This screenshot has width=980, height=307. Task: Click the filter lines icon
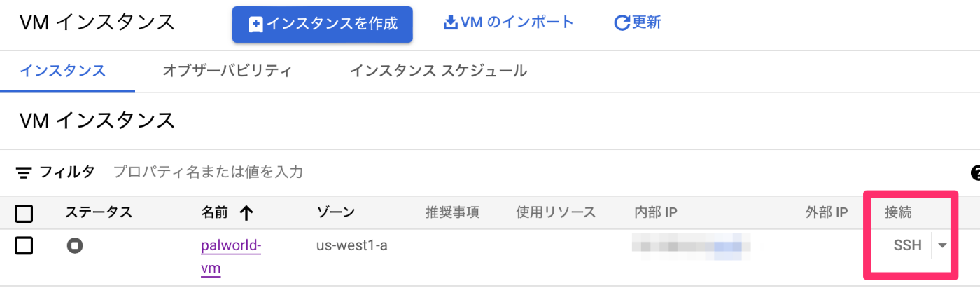24,172
